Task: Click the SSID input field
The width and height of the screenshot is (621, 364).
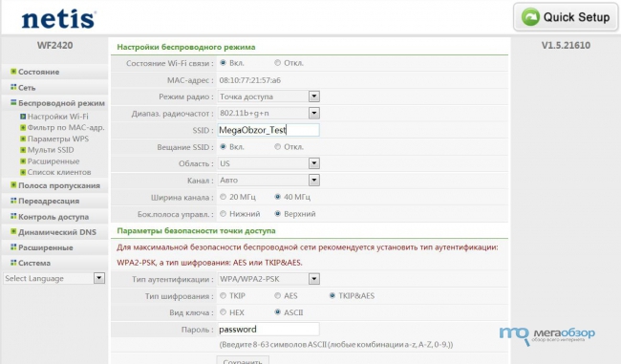Action: coord(268,130)
